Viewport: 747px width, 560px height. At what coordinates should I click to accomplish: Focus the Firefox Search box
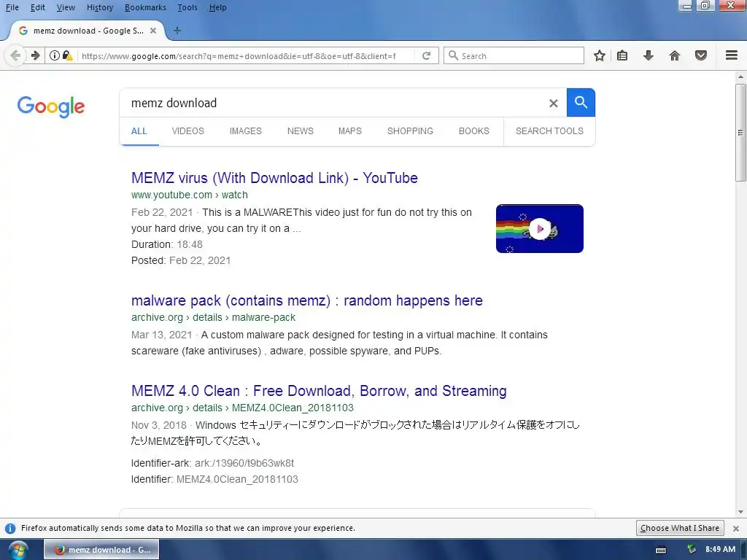pos(514,55)
